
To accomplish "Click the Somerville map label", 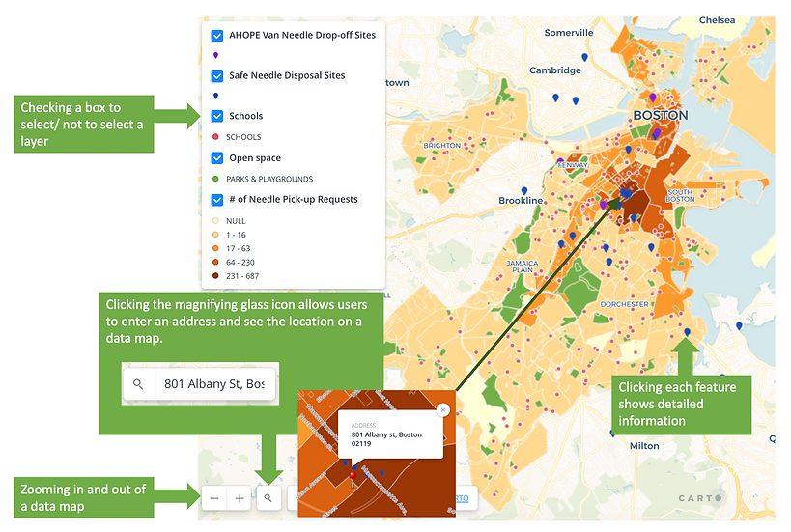I will point(569,33).
